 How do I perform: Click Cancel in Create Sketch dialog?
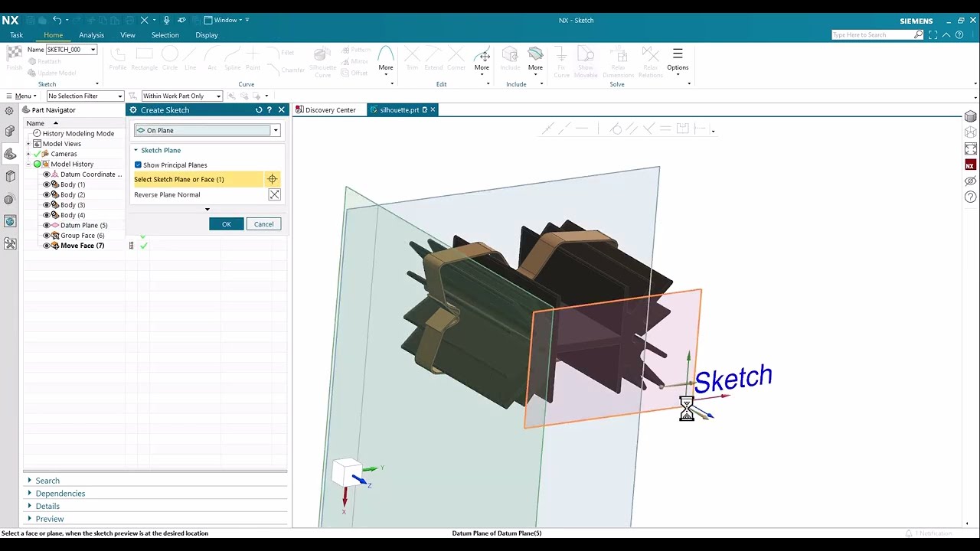coord(263,224)
